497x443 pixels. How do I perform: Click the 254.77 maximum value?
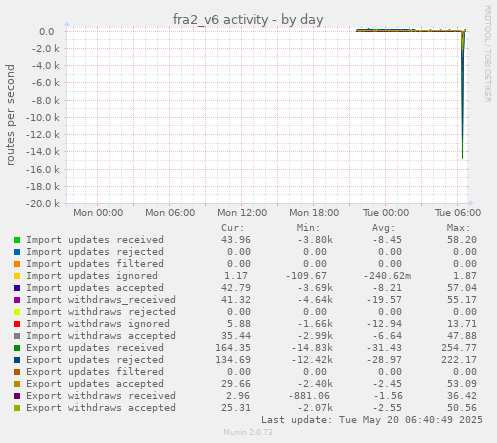click(x=459, y=348)
